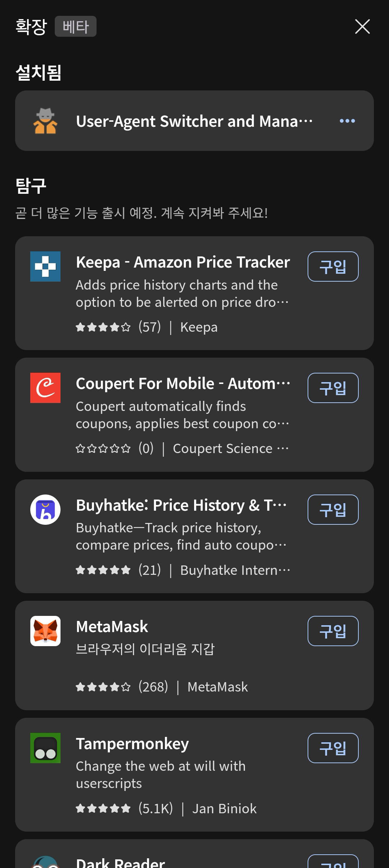Click the 베타 badge beside 확장
This screenshot has width=389, height=868.
(76, 27)
